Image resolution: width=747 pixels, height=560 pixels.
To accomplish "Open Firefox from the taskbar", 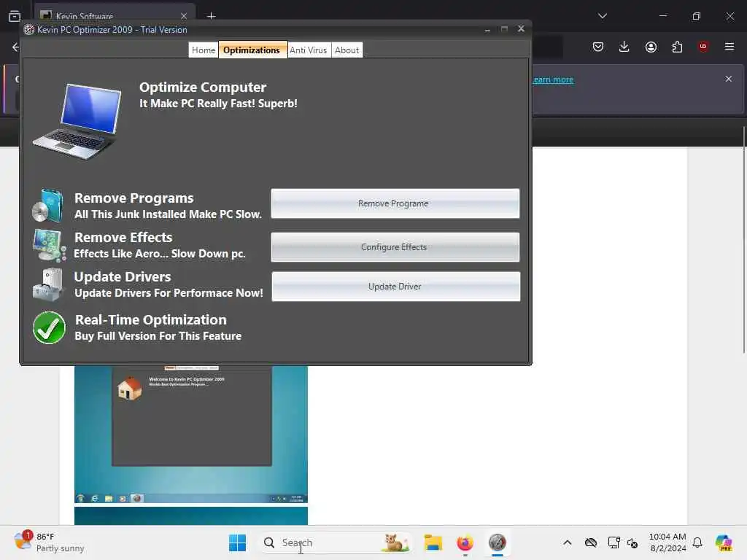I will 465,542.
